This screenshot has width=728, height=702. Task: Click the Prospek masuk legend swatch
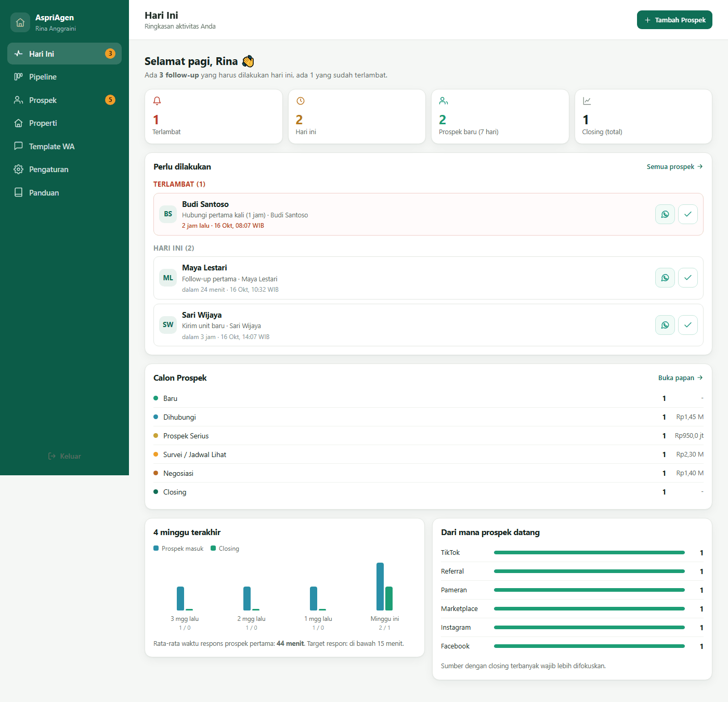[x=156, y=548]
